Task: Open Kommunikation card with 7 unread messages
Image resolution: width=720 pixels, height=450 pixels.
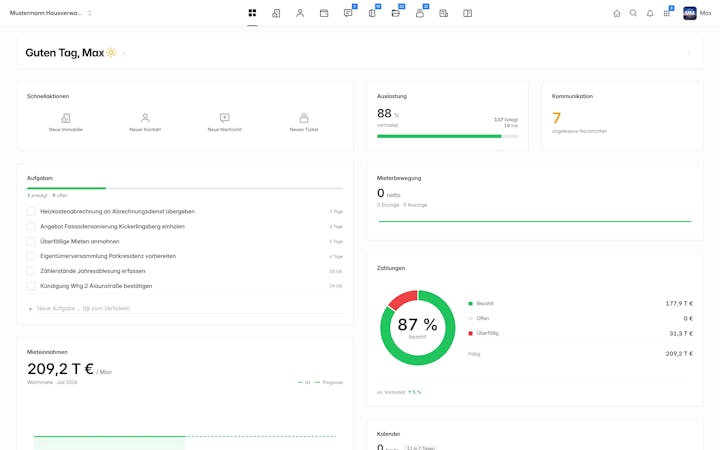Action: pyautogui.click(x=622, y=116)
